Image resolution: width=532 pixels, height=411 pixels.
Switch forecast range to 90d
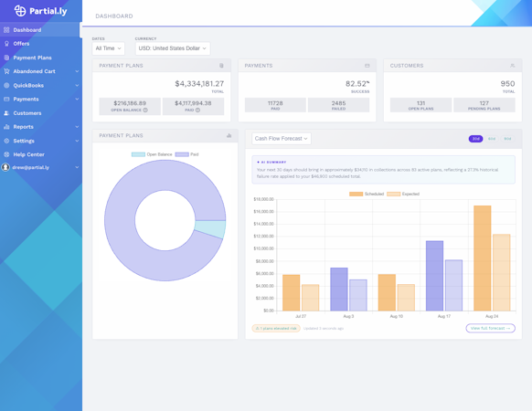click(x=507, y=139)
